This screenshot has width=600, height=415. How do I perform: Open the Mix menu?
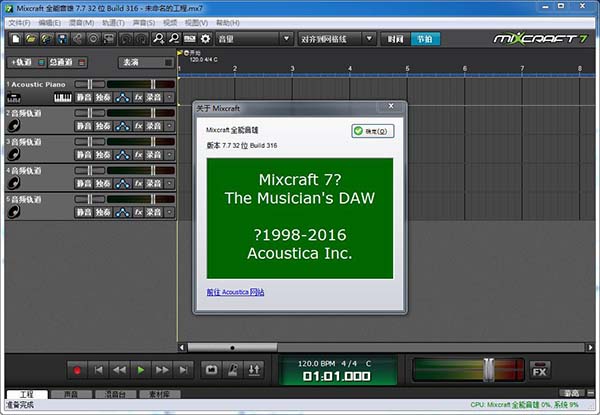pos(82,23)
